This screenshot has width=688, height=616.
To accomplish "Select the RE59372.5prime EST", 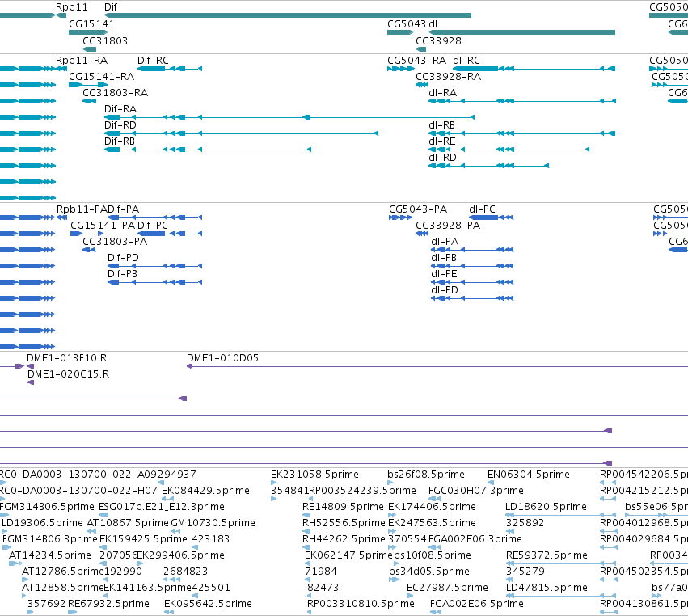I will point(561,563).
